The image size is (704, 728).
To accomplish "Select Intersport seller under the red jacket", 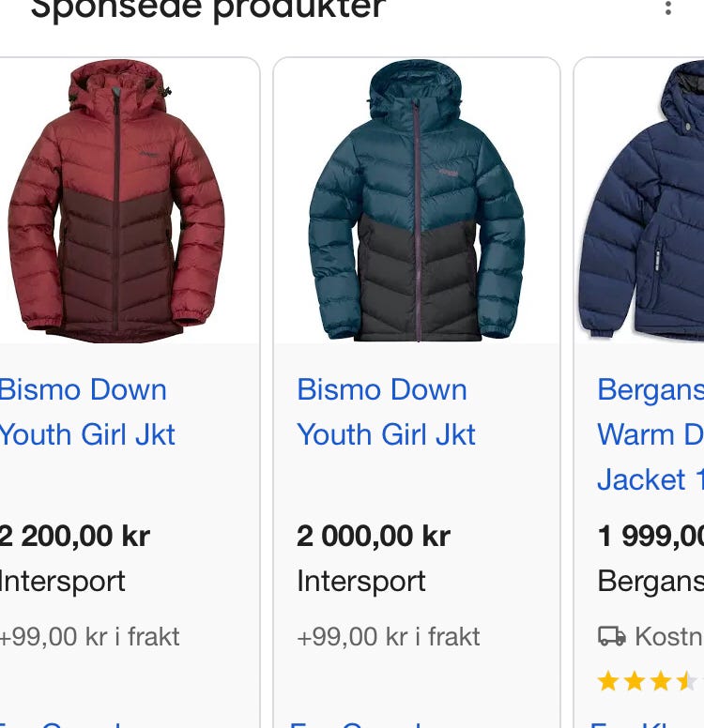I will click(x=63, y=582).
